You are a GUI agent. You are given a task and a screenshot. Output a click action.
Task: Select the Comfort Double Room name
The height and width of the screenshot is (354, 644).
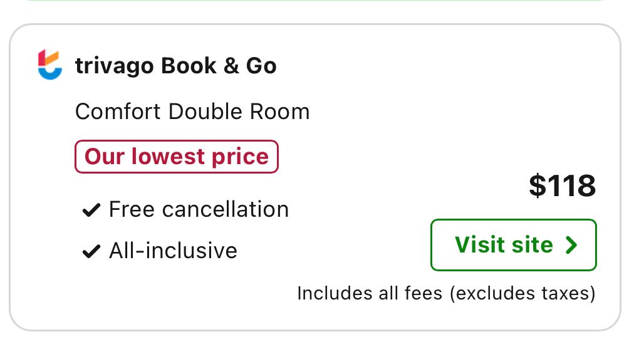tap(192, 112)
